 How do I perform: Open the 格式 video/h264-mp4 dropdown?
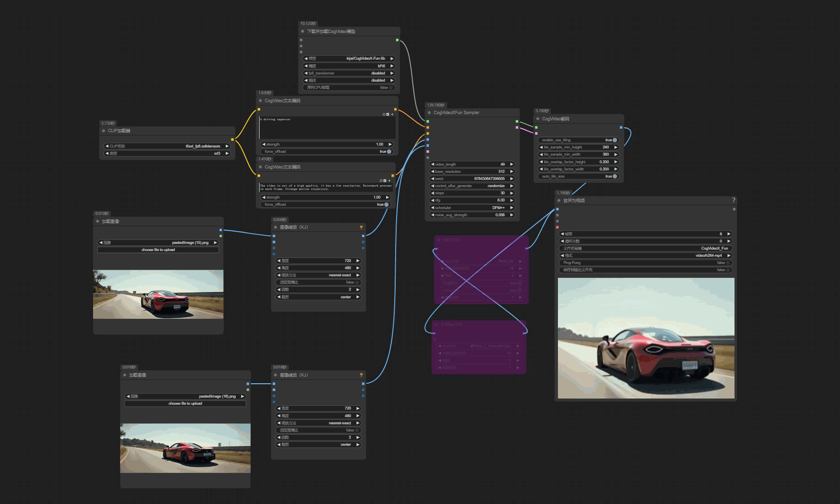645,256
